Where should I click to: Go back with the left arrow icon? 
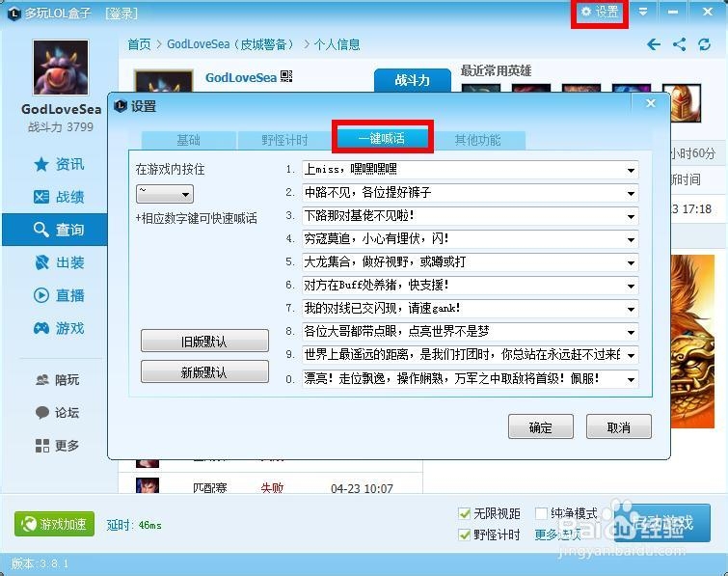654,44
